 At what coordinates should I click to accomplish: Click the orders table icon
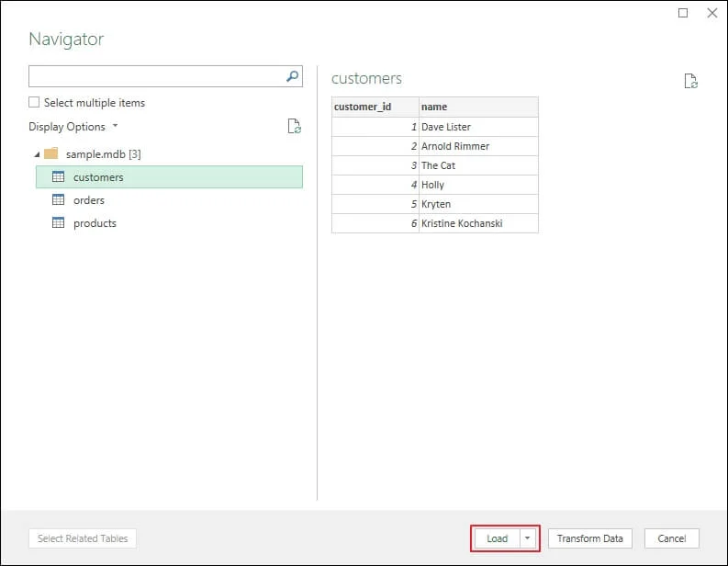click(x=58, y=199)
